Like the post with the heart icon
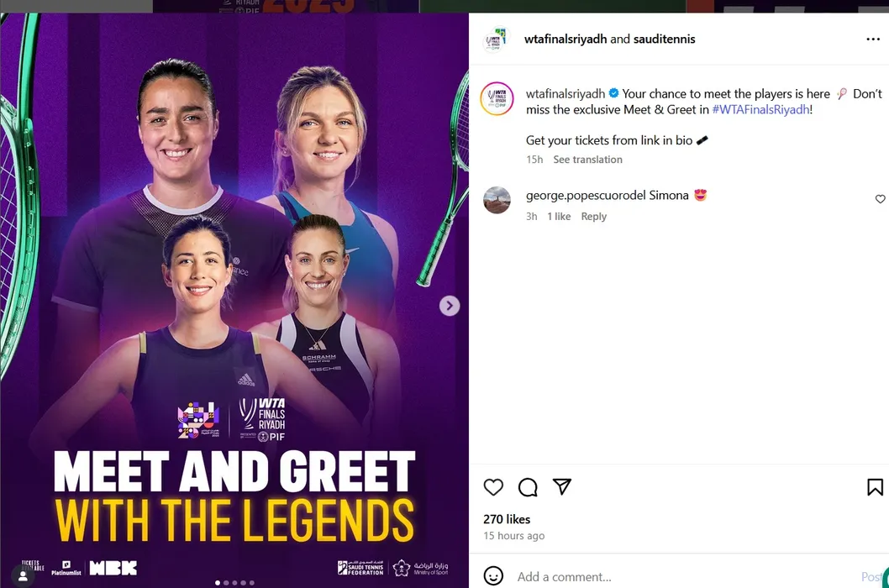 tap(493, 487)
